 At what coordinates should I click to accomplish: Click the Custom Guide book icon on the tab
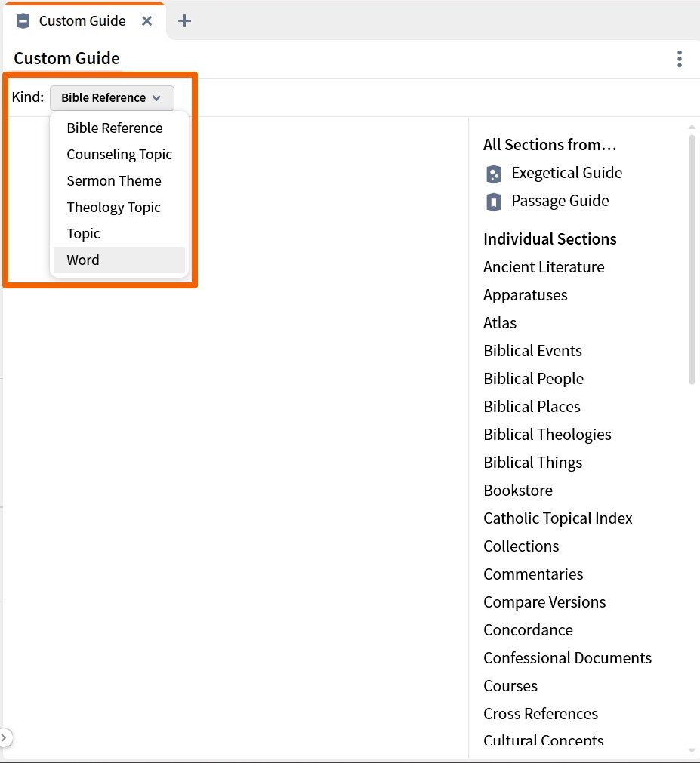[x=23, y=20]
